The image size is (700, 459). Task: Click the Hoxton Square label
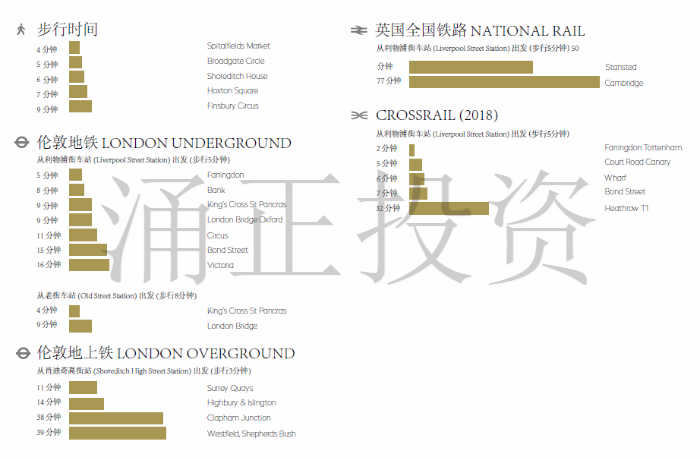point(233,91)
